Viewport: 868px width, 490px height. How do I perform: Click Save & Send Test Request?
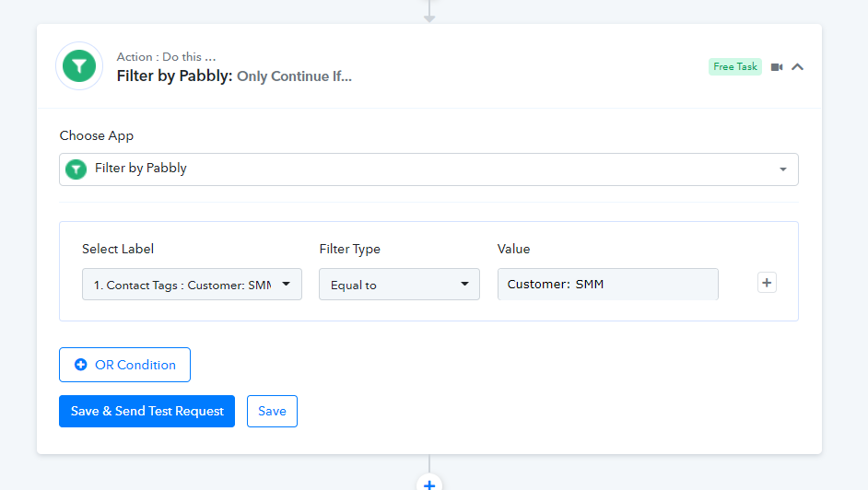pyautogui.click(x=147, y=411)
